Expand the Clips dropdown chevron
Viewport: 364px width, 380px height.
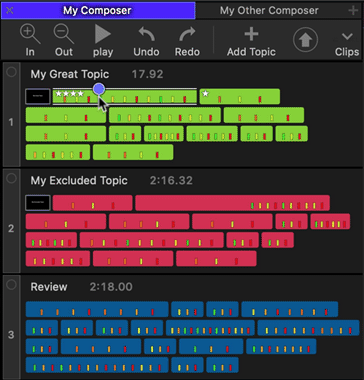347,36
